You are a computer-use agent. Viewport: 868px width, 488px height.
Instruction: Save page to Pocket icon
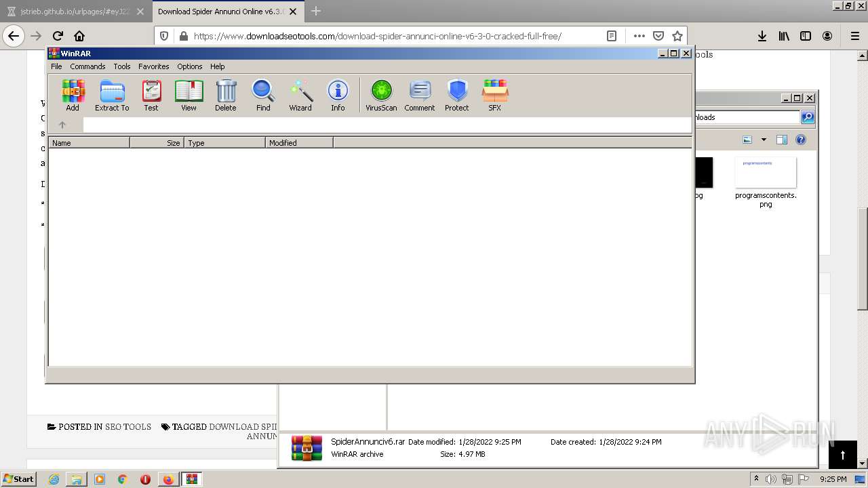click(x=658, y=36)
